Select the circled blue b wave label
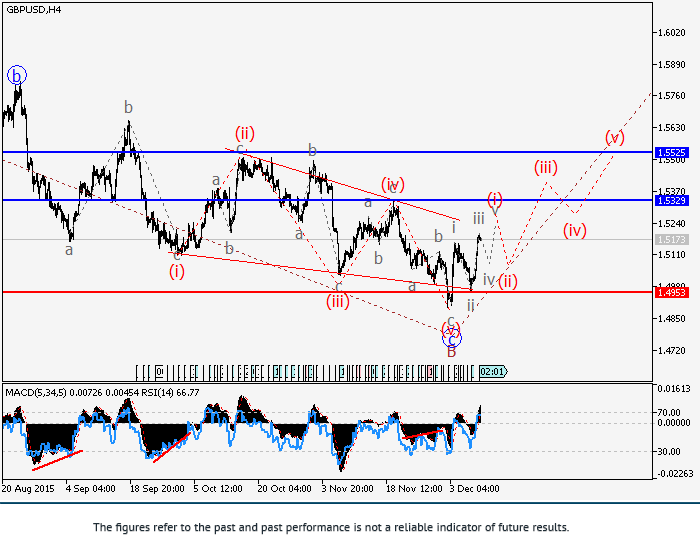700x552 pixels. pos(17,76)
